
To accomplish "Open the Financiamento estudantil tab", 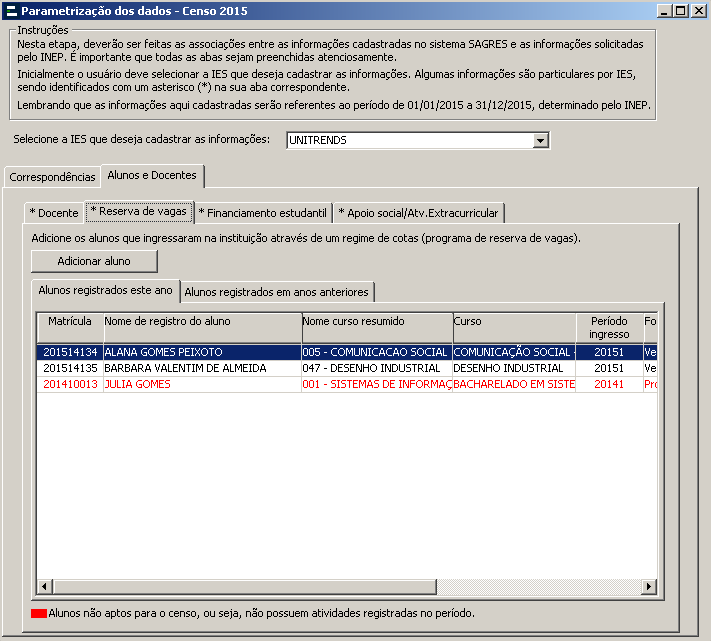I will point(262,213).
